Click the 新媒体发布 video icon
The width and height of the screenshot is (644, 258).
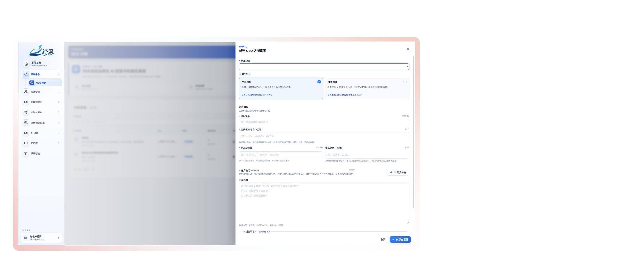click(x=26, y=102)
